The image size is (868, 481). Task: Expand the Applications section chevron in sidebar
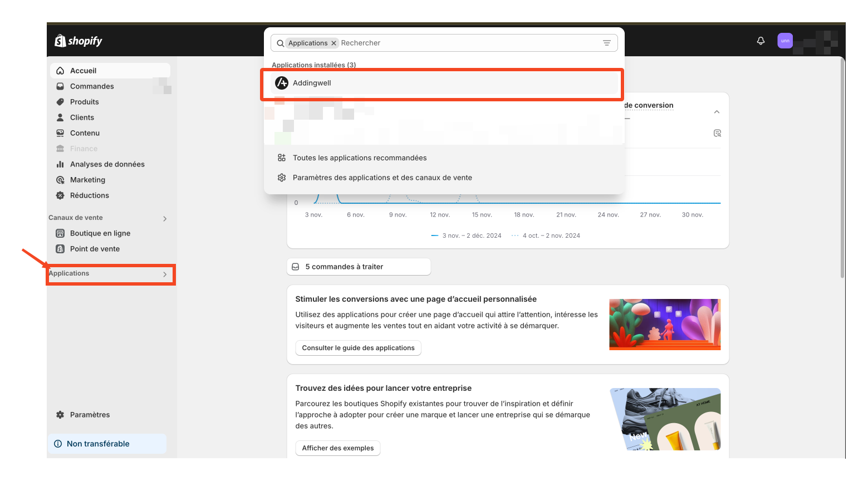(165, 274)
